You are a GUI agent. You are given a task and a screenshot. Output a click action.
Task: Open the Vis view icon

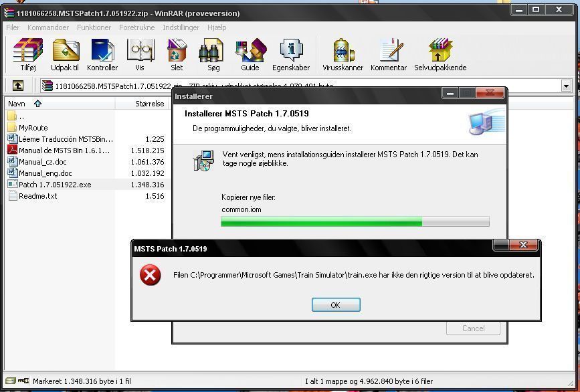[x=140, y=50]
